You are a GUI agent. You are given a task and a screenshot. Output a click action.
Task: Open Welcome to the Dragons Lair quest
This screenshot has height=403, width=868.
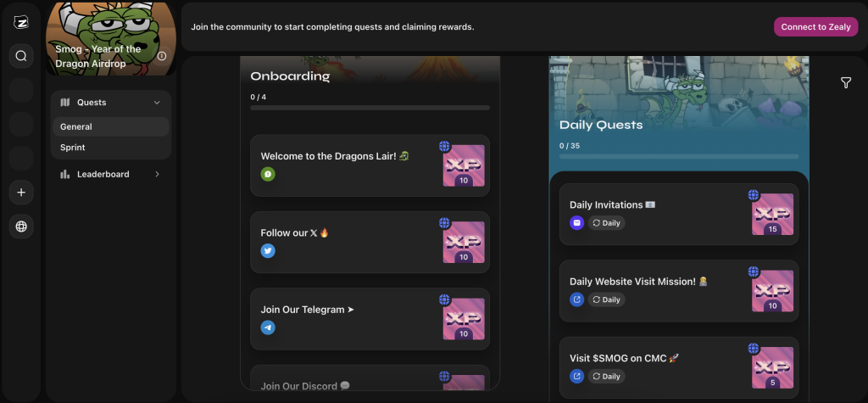coord(370,165)
